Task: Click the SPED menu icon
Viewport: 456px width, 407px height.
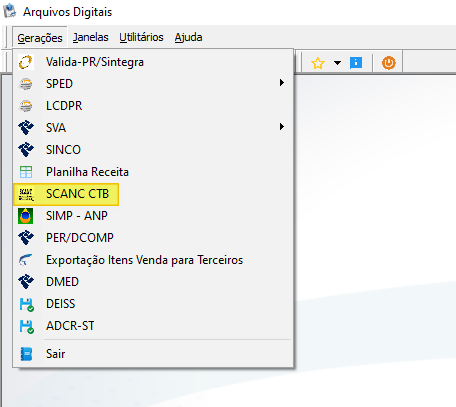Action: (26, 84)
